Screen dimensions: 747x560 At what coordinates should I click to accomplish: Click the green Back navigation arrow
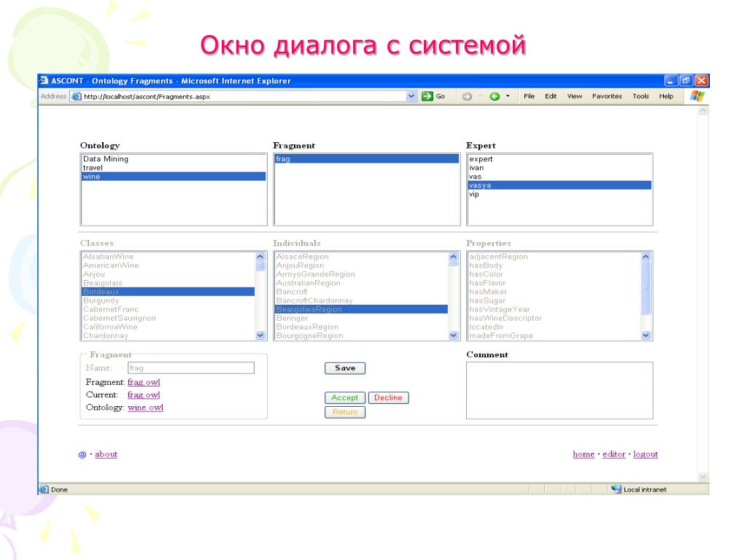tap(495, 96)
